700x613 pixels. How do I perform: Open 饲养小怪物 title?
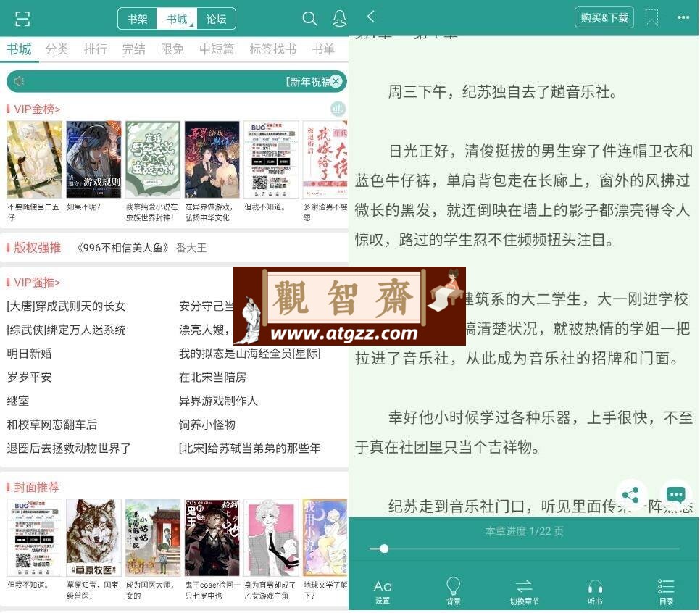207,424
